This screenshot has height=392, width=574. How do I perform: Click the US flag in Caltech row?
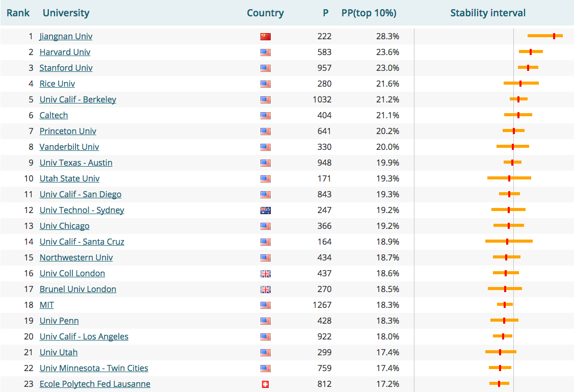[x=266, y=116]
